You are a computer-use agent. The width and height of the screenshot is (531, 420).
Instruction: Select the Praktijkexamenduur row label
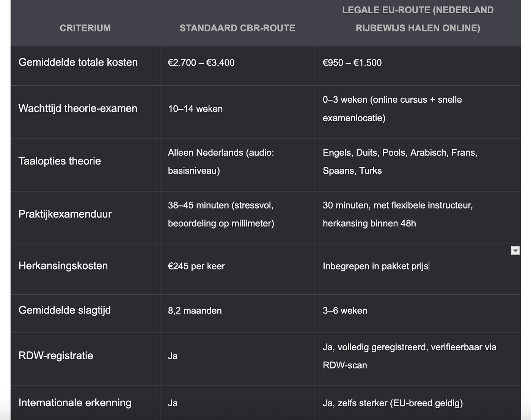coord(65,214)
